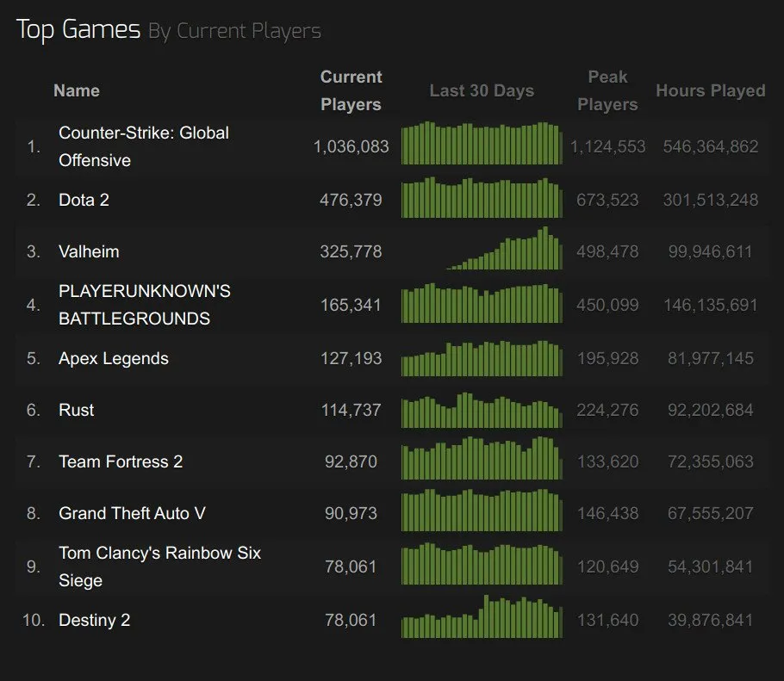The height and width of the screenshot is (681, 784).
Task: Select Team Fortress 2's 30-day chart
Action: coord(482,459)
